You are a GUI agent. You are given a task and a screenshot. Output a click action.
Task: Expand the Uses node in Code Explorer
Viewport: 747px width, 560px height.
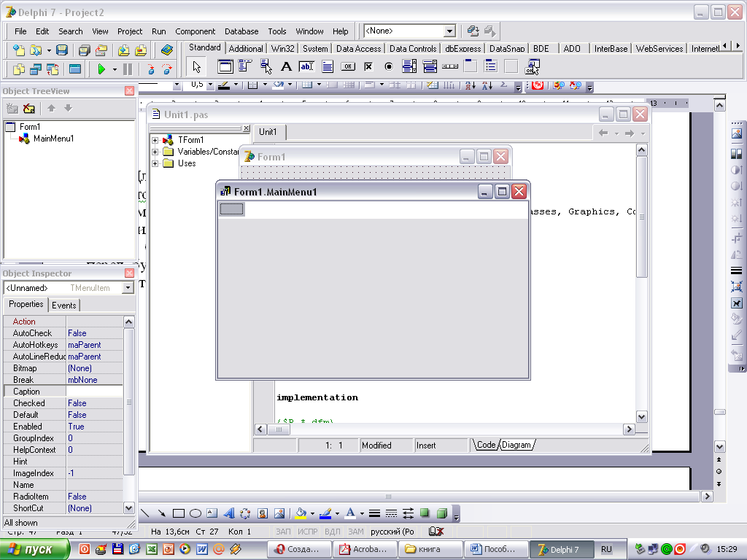(155, 163)
